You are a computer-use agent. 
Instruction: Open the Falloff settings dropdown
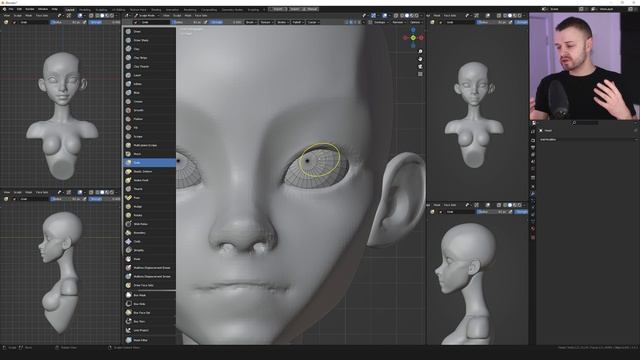click(297, 22)
